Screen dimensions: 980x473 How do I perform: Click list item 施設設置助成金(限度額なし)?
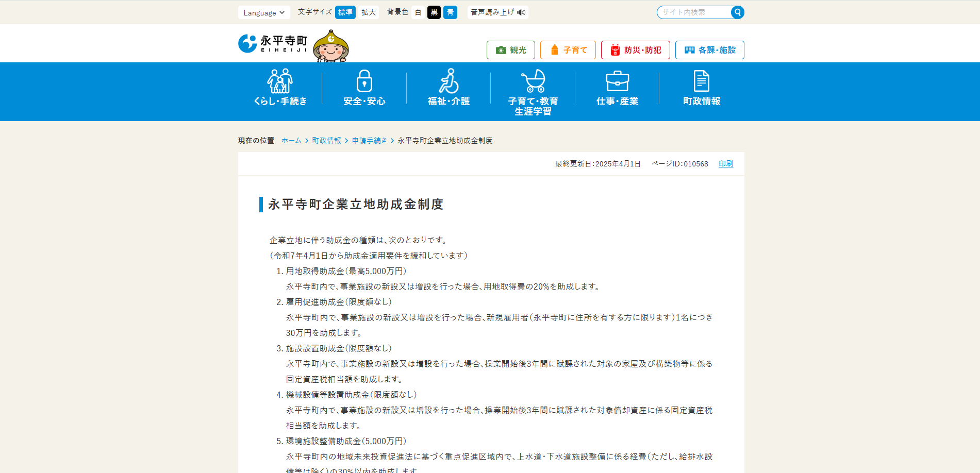coord(339,348)
